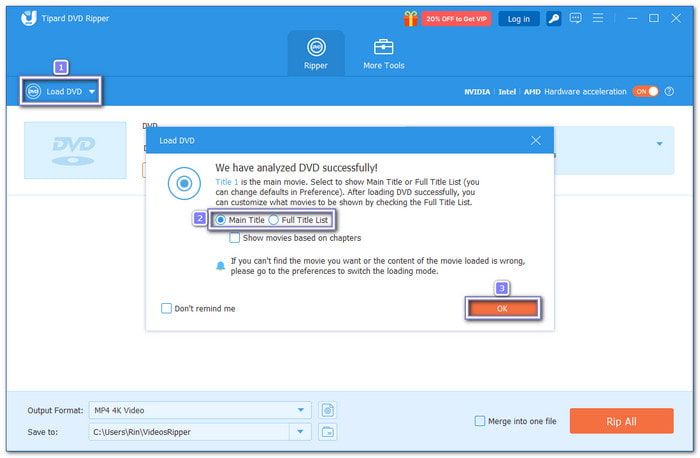The height and width of the screenshot is (458, 700).
Task: Switch to the More Tools tab
Action: point(383,54)
